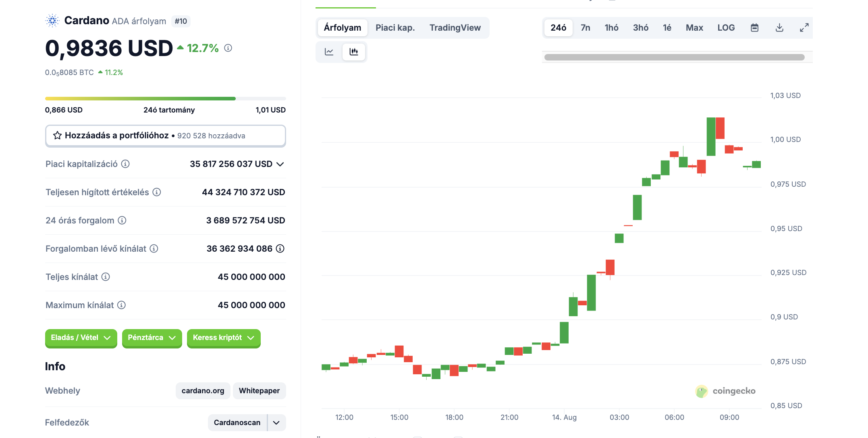Open info icon beside Teljes kínálat
Viewport: 868px width, 438px height.
click(x=106, y=277)
